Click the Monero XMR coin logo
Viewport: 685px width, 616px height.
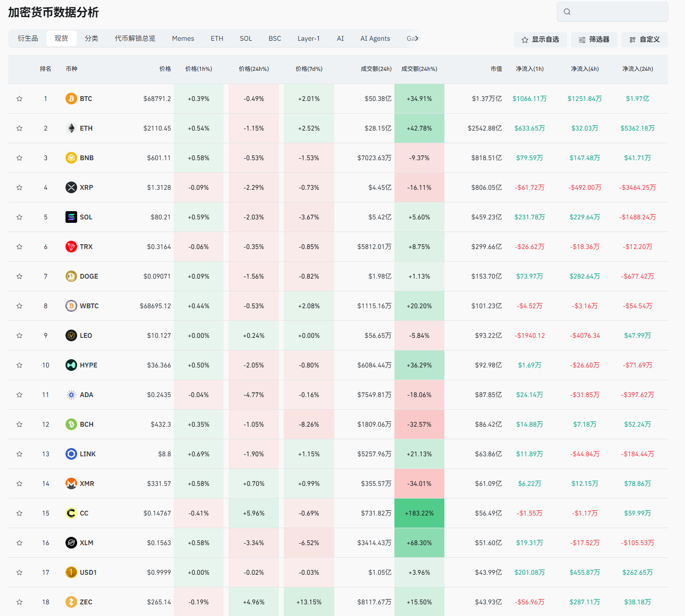coord(71,483)
